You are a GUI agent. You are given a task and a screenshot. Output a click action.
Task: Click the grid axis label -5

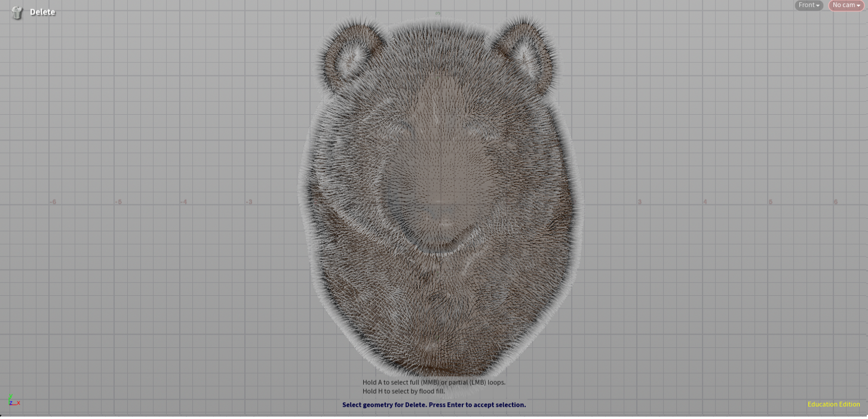coord(118,203)
